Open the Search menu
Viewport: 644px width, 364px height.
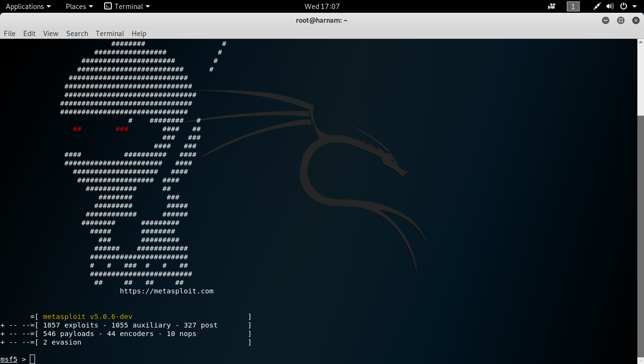coord(77,34)
